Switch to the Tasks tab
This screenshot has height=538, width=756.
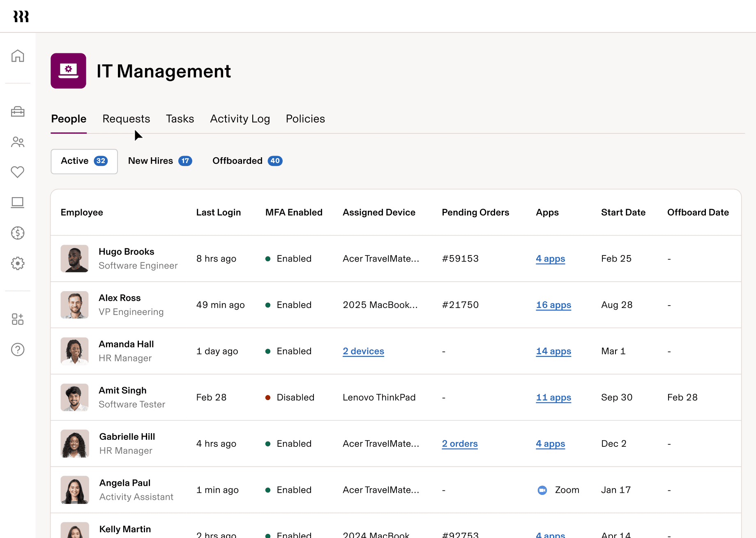point(180,119)
